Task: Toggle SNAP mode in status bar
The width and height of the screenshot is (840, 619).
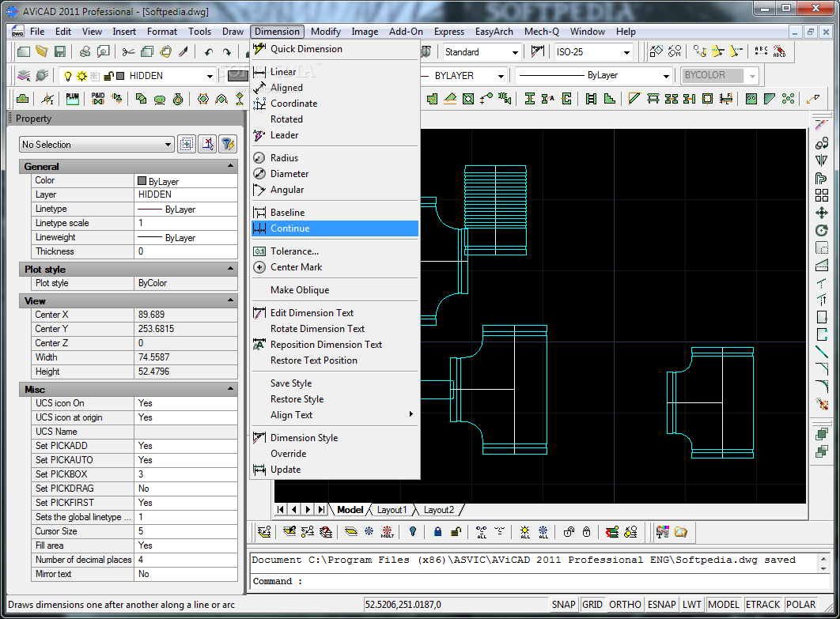Action: click(564, 605)
